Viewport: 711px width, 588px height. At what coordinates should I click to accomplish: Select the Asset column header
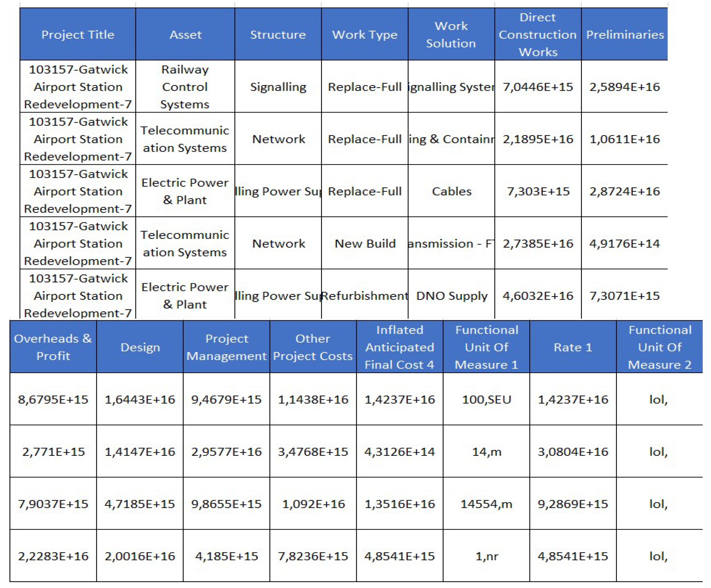point(185,35)
